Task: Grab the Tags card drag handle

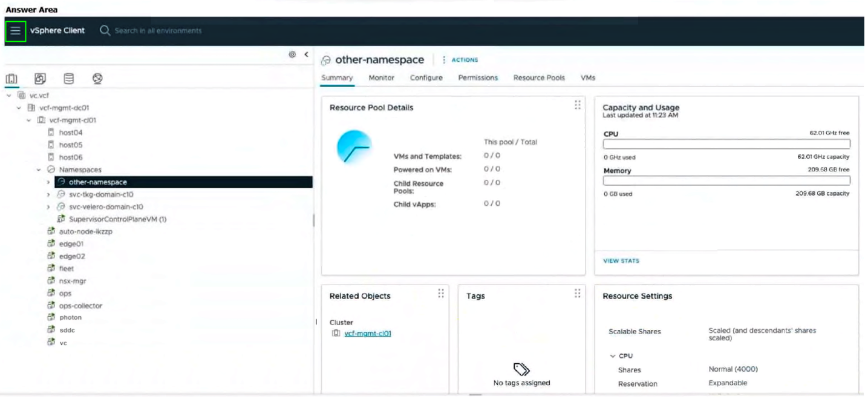Action: pos(578,294)
